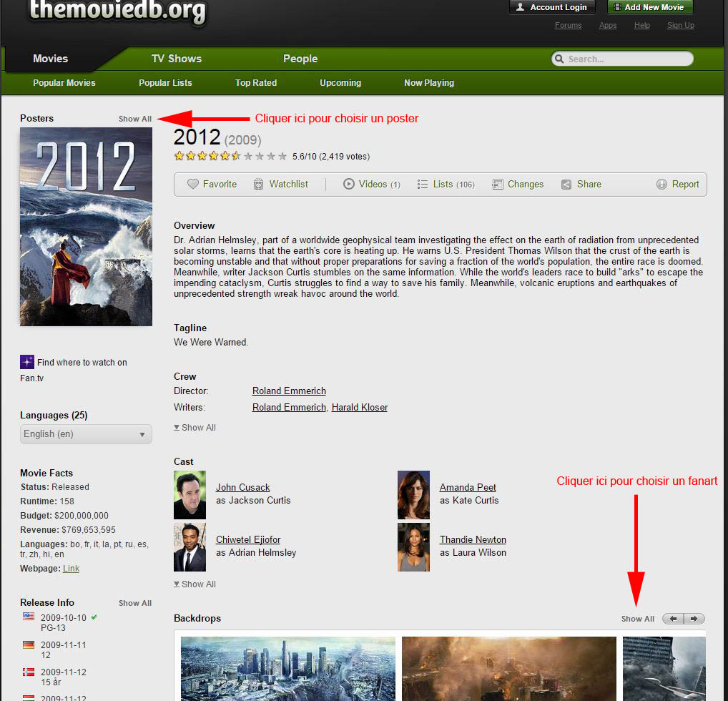The width and height of the screenshot is (728, 701).
Task: Open the Apps link
Action: click(x=608, y=25)
